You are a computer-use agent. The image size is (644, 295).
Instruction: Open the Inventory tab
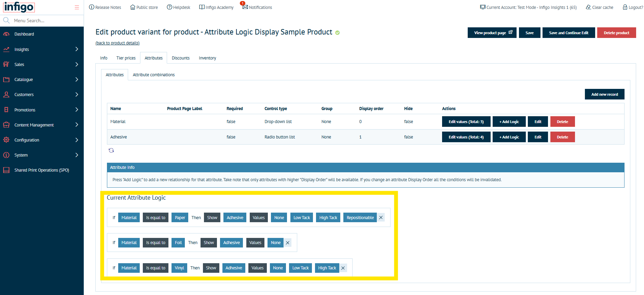point(207,58)
